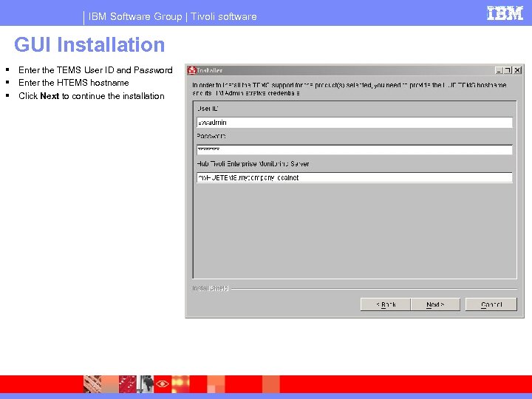Minimize the Installer window

499,70
